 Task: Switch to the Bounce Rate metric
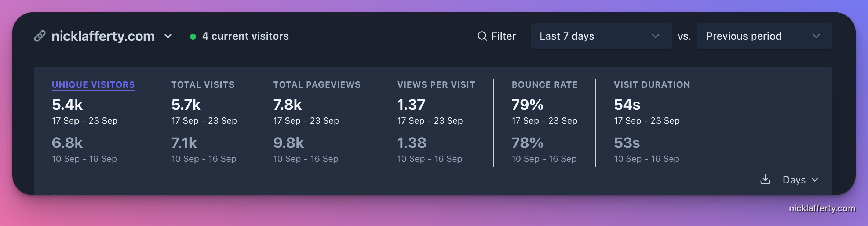tap(544, 85)
